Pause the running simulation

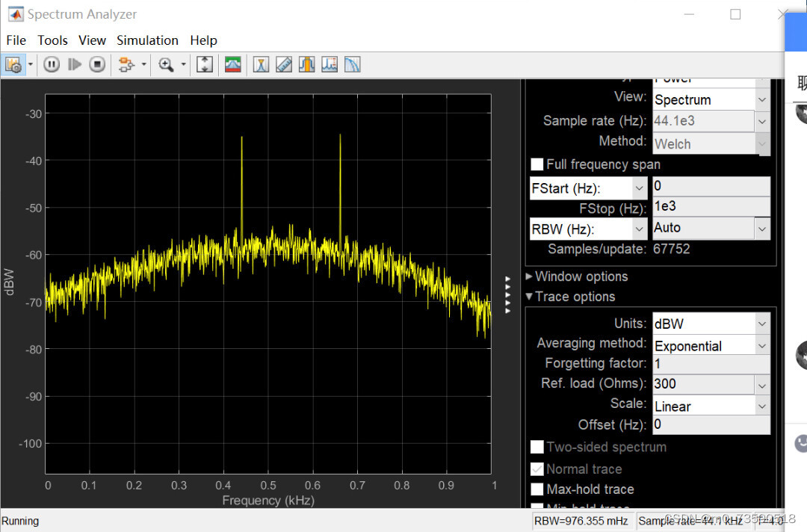(51, 64)
